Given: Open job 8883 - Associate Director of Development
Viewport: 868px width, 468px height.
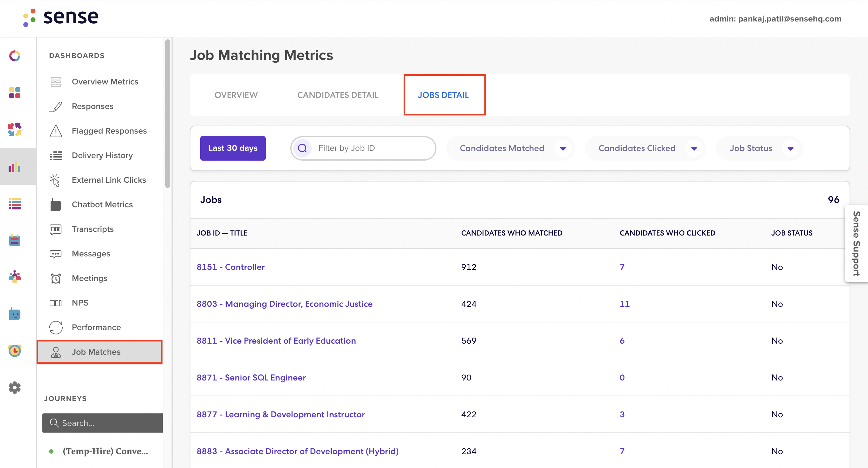Looking at the screenshot, I should point(298,451).
